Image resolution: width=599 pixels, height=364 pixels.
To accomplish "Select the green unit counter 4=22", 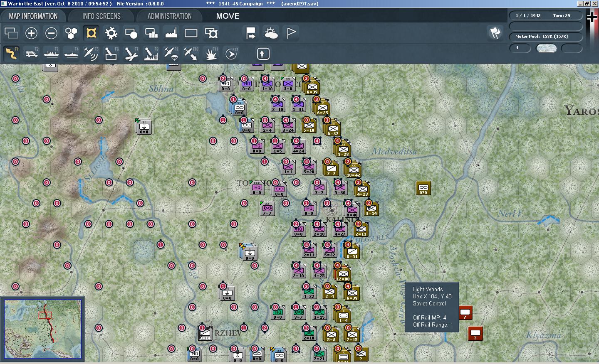I will [x=309, y=292].
